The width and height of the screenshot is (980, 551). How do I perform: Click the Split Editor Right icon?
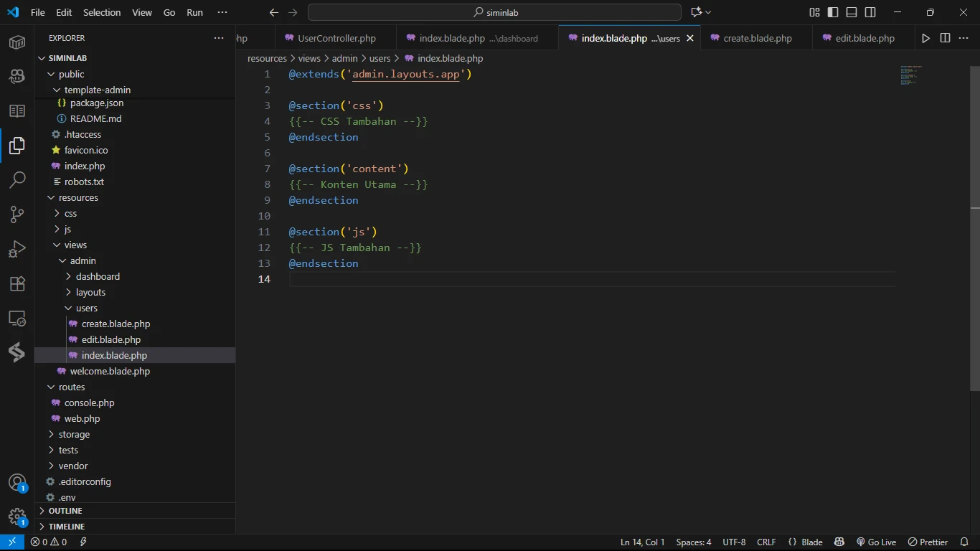pos(945,38)
